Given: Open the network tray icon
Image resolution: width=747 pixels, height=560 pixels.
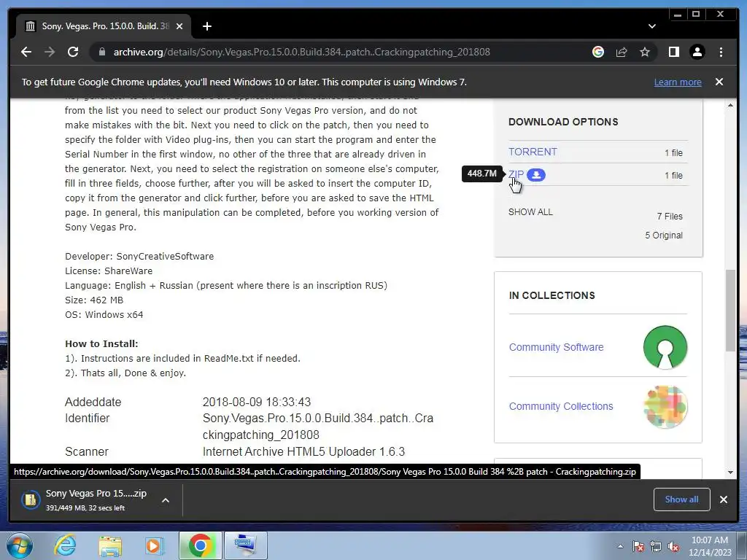Looking at the screenshot, I should tap(656, 546).
